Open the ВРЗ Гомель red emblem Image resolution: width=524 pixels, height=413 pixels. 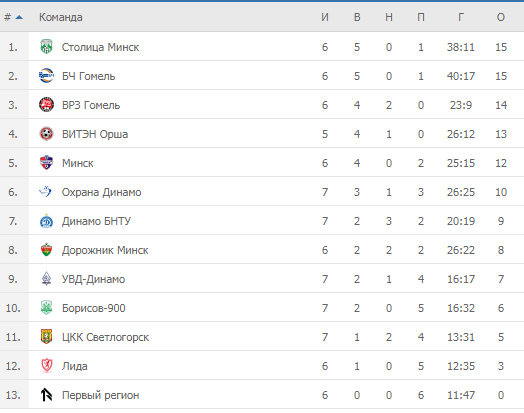[x=46, y=105]
